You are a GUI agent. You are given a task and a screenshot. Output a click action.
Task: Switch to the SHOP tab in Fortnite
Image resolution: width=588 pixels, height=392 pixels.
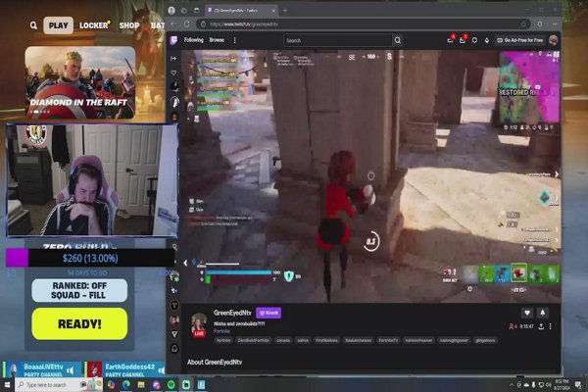(x=129, y=25)
